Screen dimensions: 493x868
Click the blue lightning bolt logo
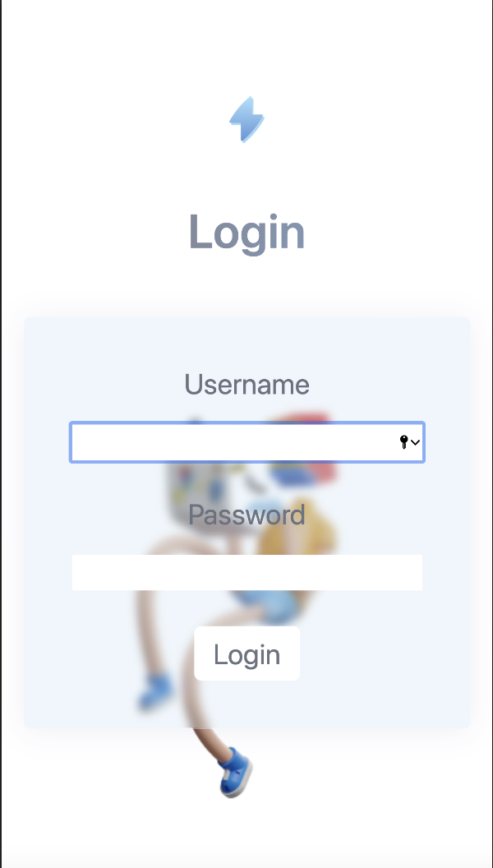tap(246, 119)
